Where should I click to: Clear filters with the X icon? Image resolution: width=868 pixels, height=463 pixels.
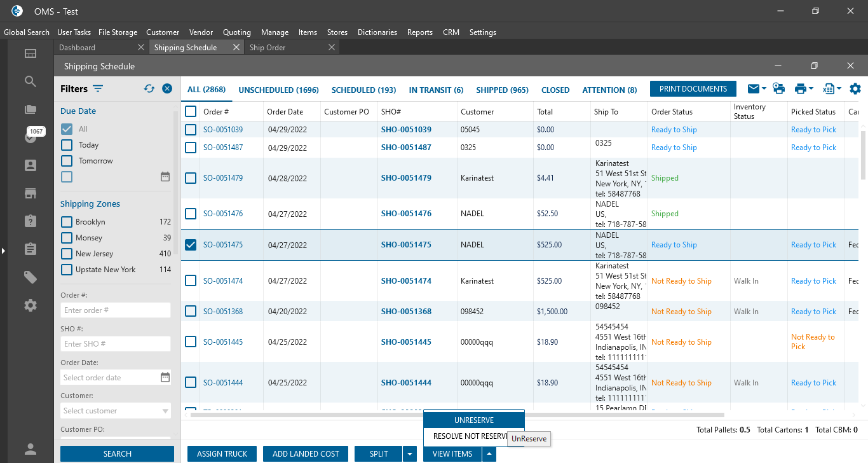click(167, 89)
